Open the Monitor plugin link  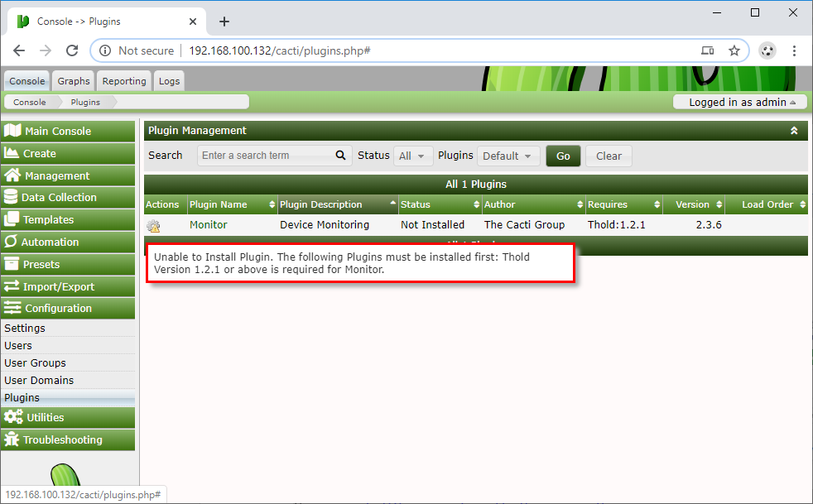[x=209, y=224]
